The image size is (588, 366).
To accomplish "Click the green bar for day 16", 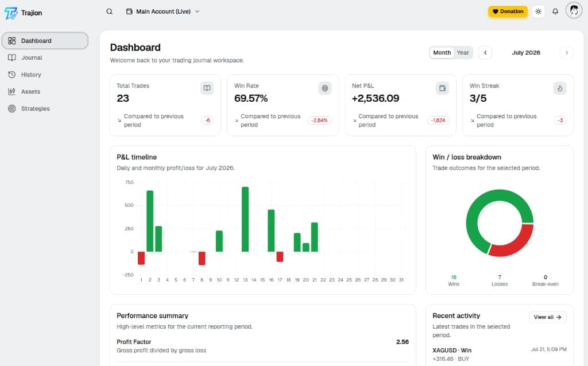I will click(271, 230).
